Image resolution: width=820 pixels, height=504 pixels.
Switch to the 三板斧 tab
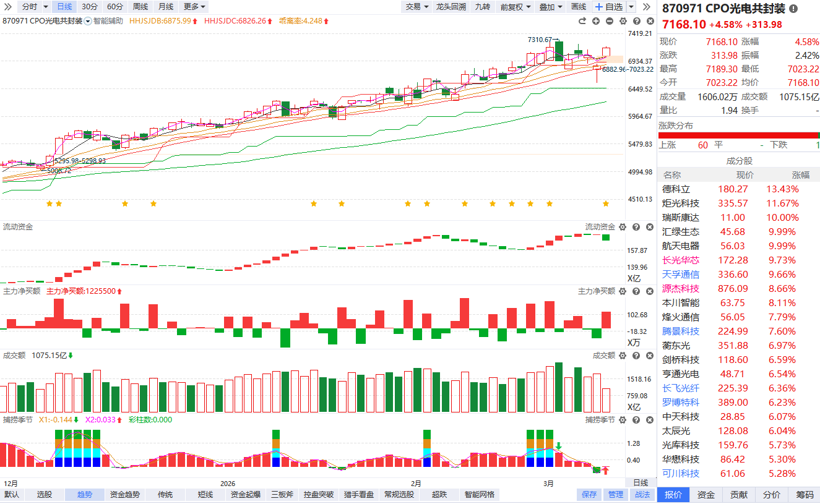point(282,495)
